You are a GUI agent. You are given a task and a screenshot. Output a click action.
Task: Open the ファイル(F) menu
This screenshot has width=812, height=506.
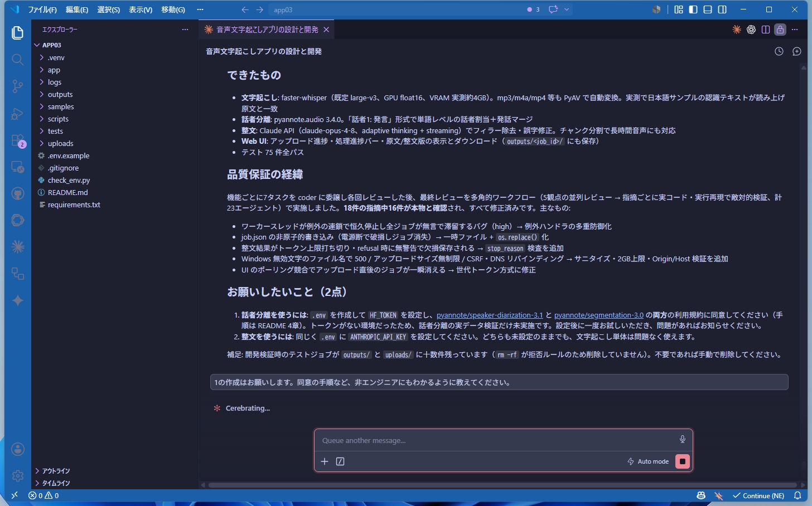(x=42, y=9)
